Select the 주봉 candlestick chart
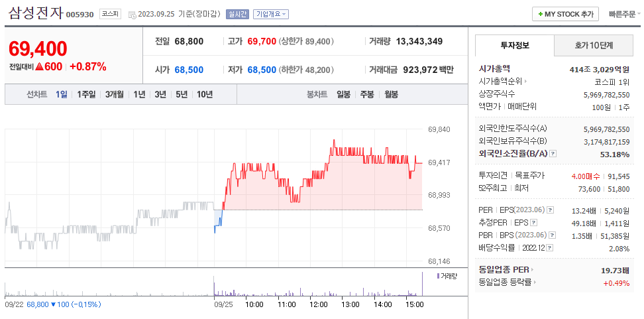The height and width of the screenshot is (319, 644). [367, 95]
